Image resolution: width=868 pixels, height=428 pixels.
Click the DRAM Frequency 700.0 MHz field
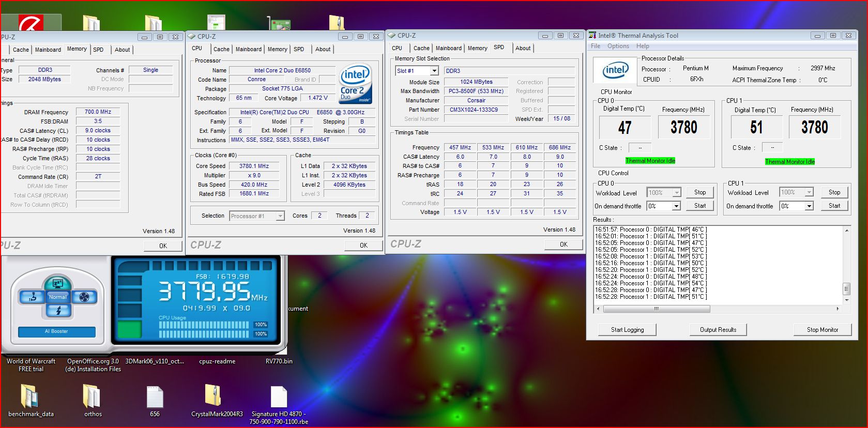(x=98, y=112)
